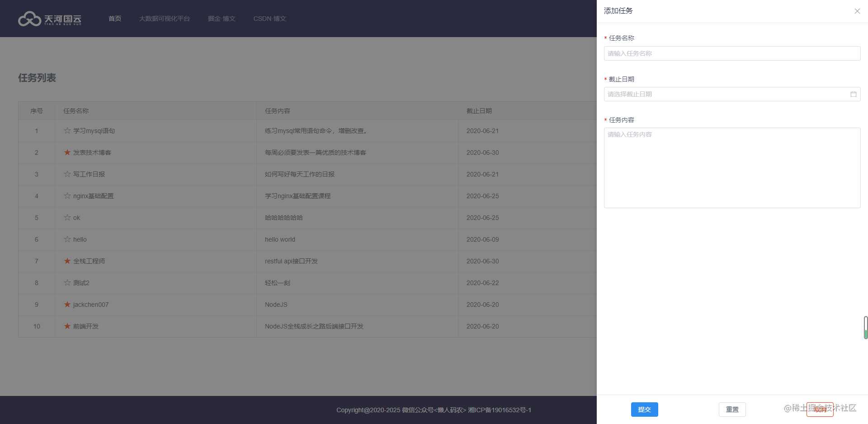Click into the 任务内容 textarea
868x424 pixels.
(732, 168)
